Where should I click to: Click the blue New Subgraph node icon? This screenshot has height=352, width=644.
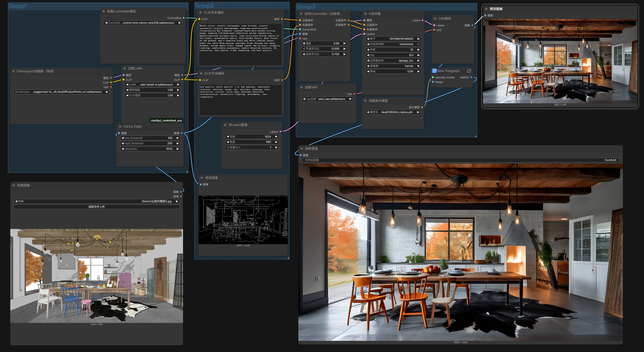click(x=434, y=71)
